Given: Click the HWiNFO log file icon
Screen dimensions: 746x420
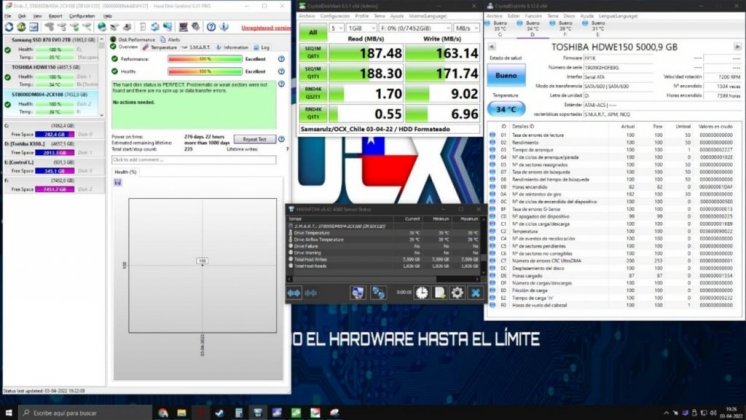Looking at the screenshot, I should tap(439, 293).
